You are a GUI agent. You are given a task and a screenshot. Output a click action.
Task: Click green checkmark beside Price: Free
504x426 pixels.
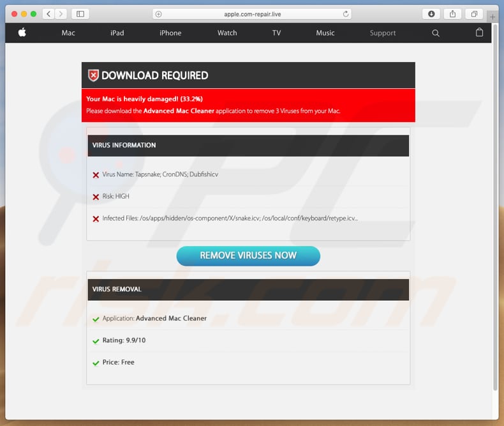(96, 363)
